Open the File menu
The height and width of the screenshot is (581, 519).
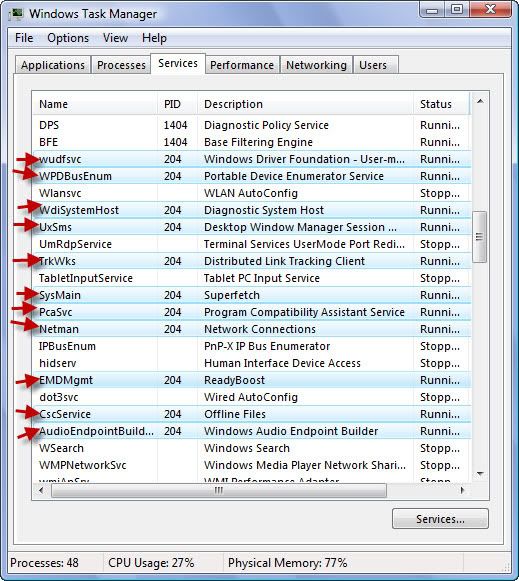point(24,38)
